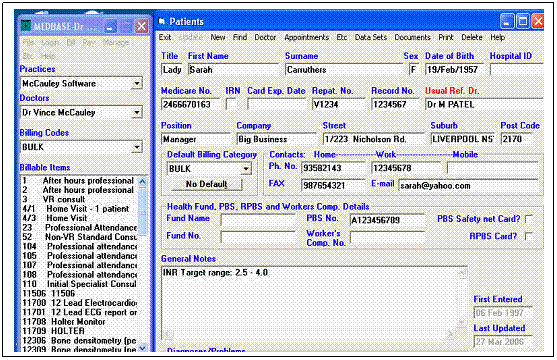Open the Documents menu
The image size is (557, 360).
coord(412,37)
